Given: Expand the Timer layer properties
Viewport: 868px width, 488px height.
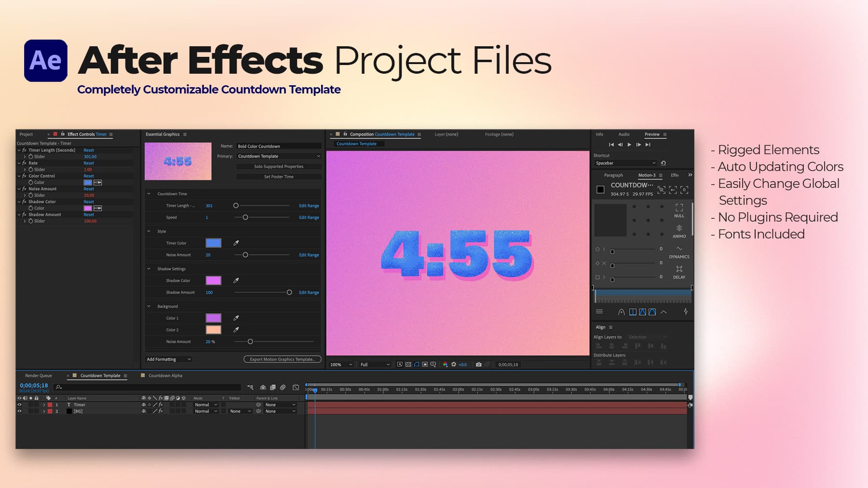Looking at the screenshot, I should click(x=44, y=405).
